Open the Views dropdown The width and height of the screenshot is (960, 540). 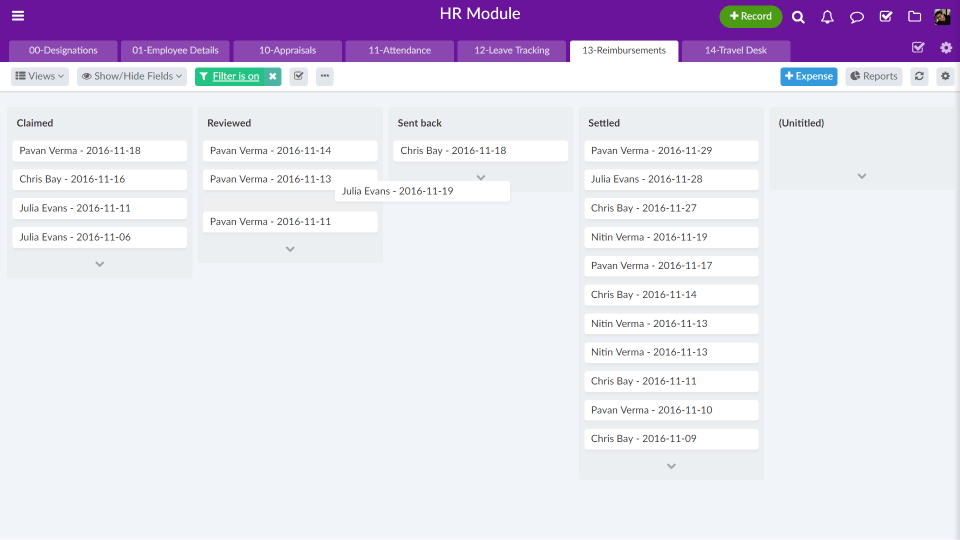pyautogui.click(x=40, y=77)
